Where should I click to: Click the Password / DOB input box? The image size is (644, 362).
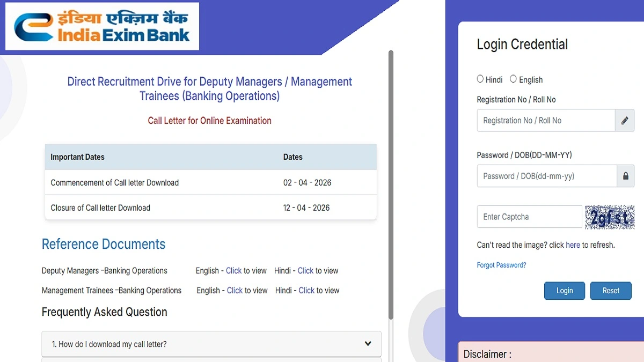coord(545,176)
